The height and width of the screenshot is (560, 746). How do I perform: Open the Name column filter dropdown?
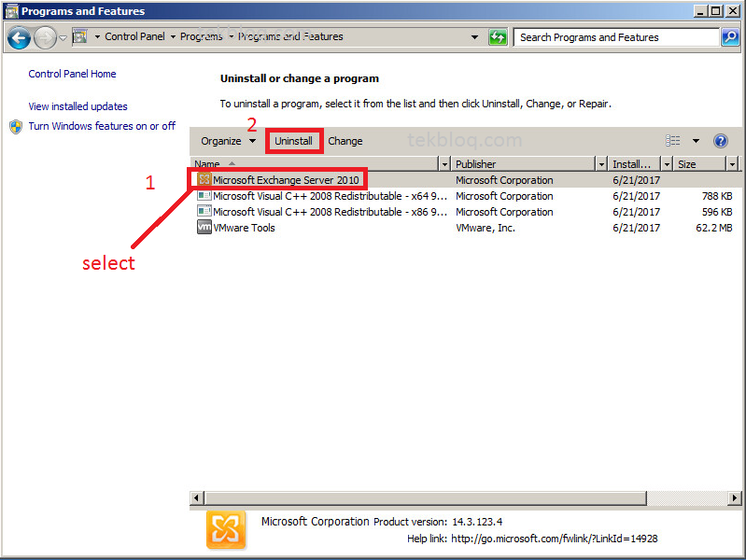coord(444,164)
